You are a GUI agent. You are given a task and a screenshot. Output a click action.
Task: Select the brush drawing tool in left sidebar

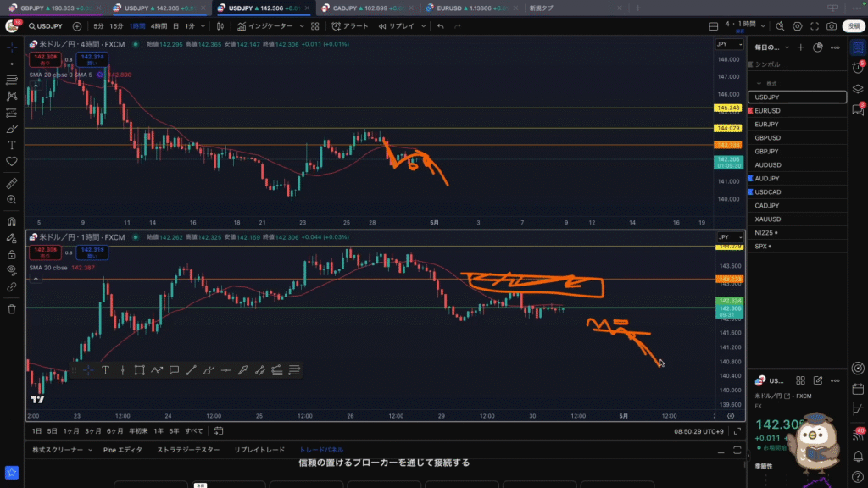point(12,129)
